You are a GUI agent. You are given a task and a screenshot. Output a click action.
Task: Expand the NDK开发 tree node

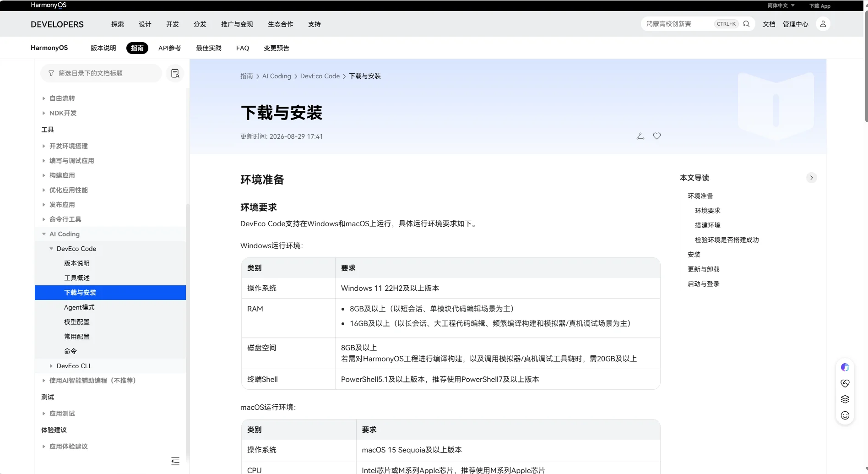44,113
